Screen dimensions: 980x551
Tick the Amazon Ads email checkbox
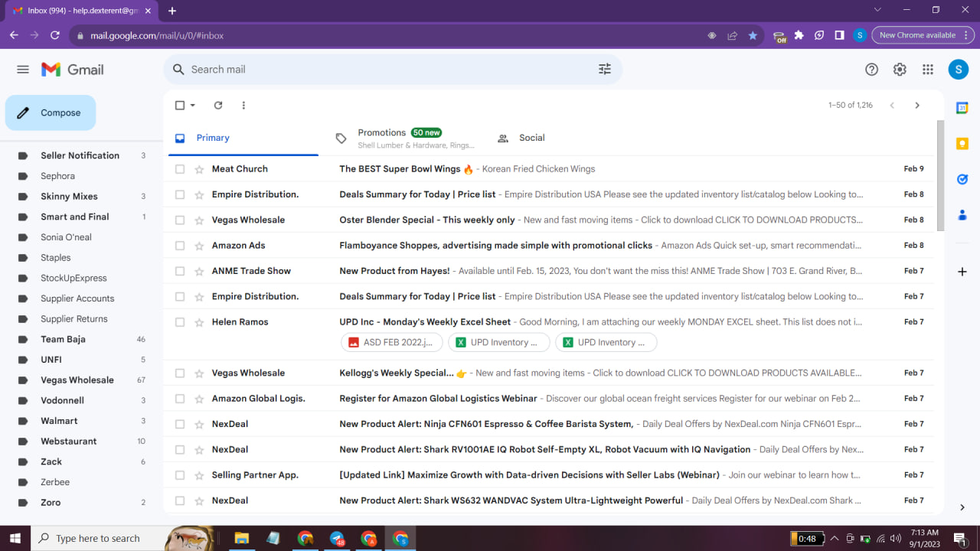coord(180,246)
